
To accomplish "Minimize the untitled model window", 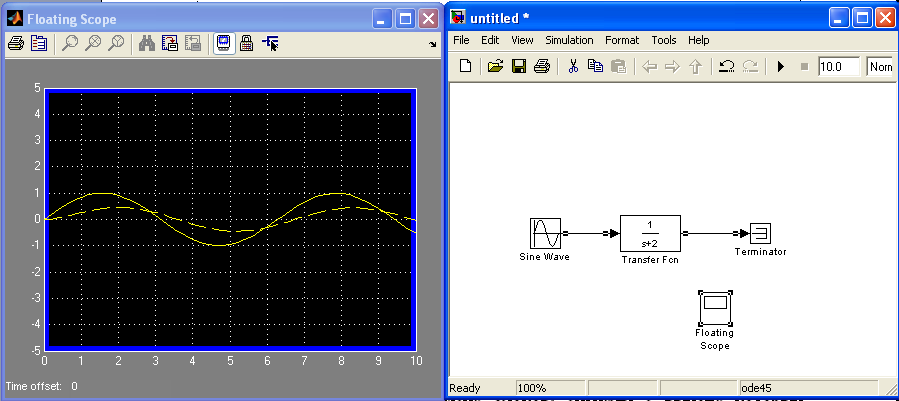I will pos(839,19).
